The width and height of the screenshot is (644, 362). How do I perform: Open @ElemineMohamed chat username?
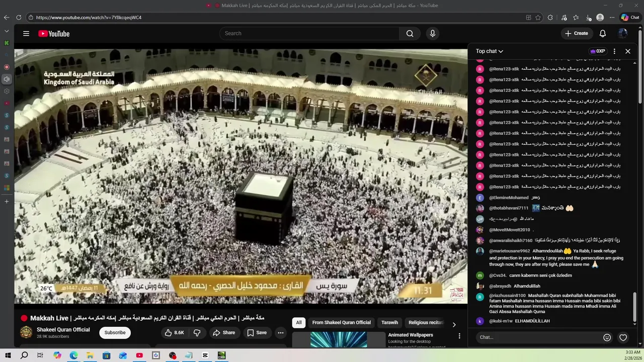[509, 198]
